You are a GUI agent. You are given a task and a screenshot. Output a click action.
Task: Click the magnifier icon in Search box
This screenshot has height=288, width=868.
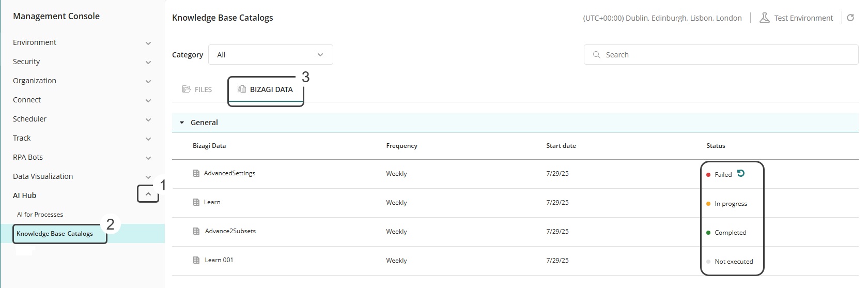click(x=597, y=55)
